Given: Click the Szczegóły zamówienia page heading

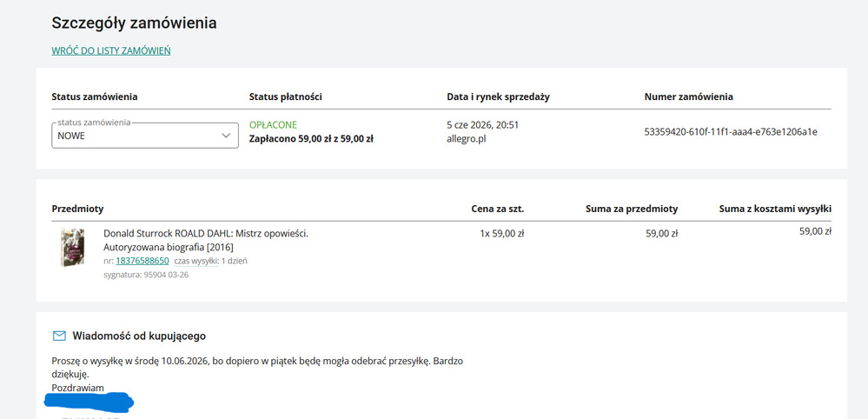Looking at the screenshot, I should pos(134,23).
